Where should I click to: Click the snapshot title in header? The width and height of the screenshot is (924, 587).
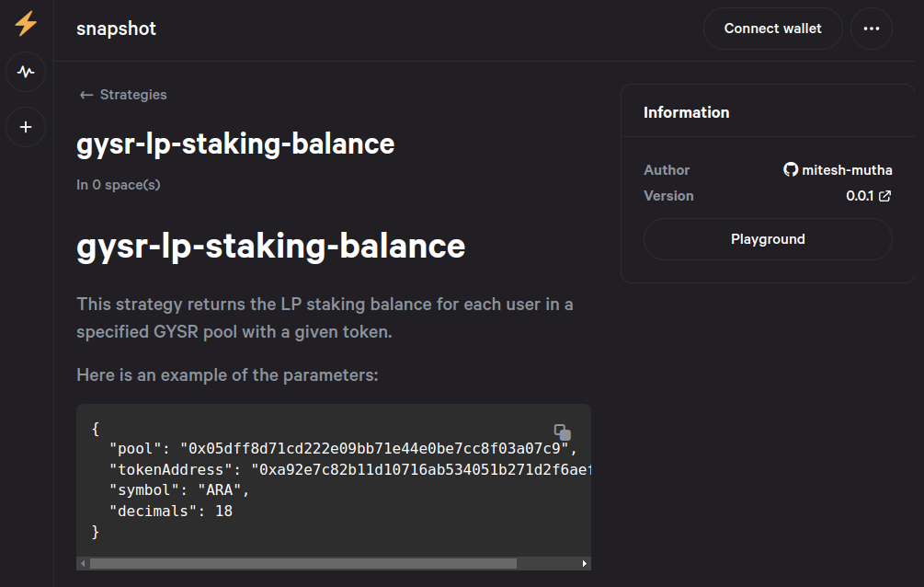(x=116, y=29)
